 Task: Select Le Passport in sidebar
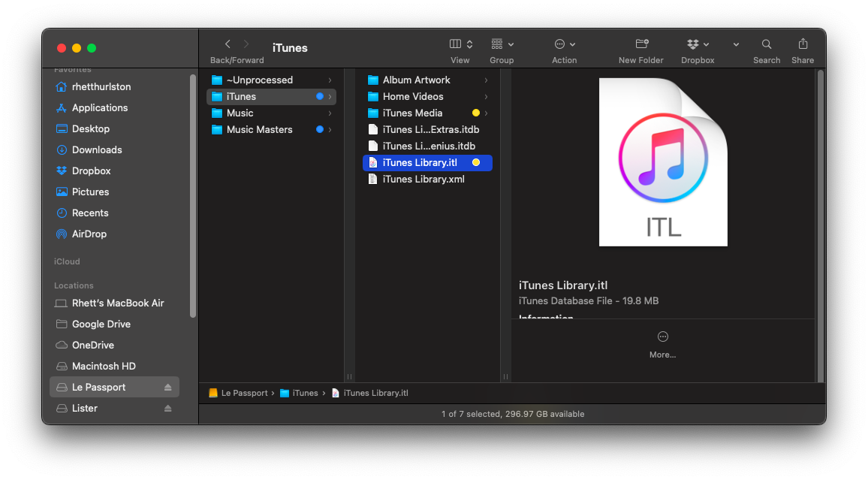click(x=115, y=388)
